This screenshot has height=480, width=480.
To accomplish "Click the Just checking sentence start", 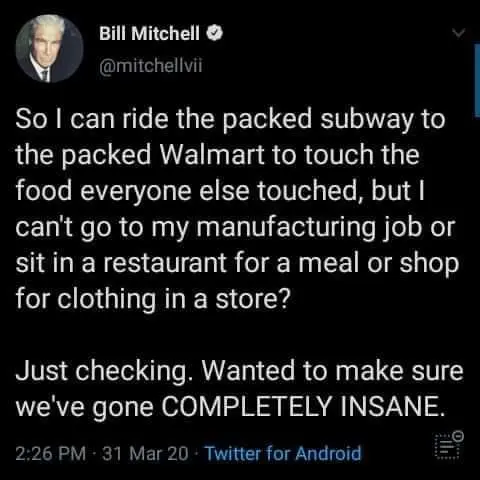I will [105, 372].
